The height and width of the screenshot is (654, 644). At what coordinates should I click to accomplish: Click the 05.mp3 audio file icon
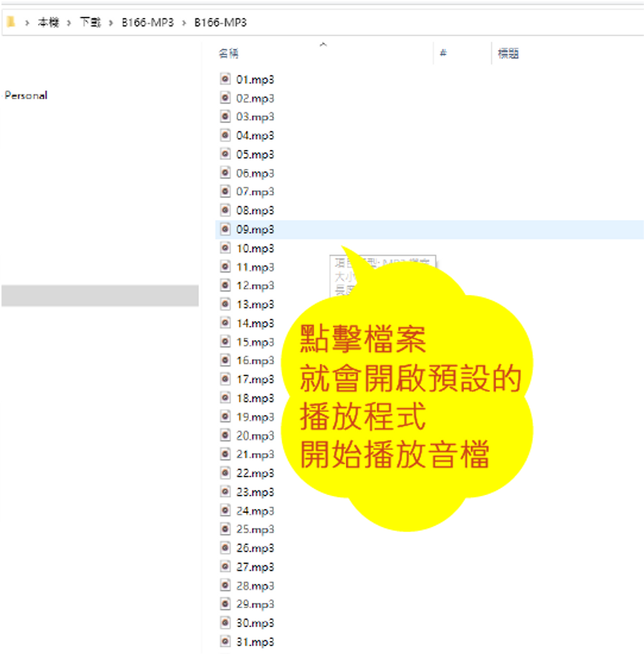coord(225,154)
